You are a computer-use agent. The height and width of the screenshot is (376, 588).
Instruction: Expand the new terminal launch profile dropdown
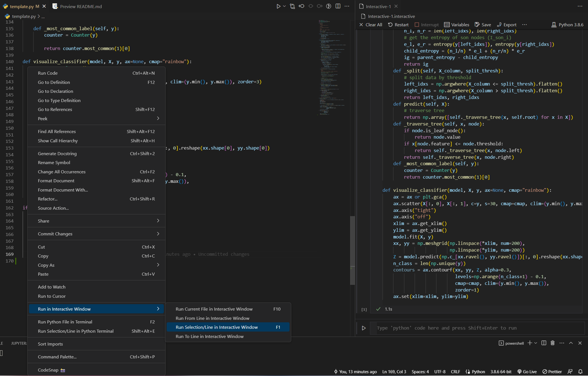(536, 343)
